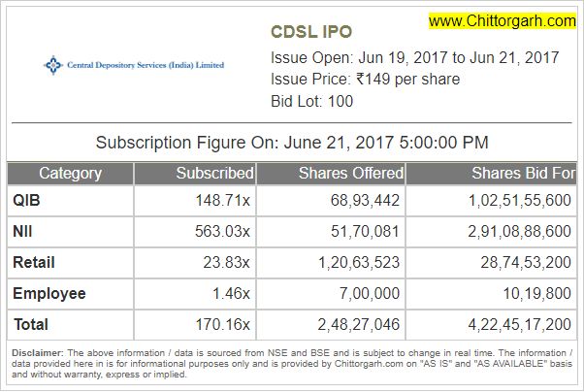Select the Employee category row label
Screen dimensions: 584x392
point(49,293)
